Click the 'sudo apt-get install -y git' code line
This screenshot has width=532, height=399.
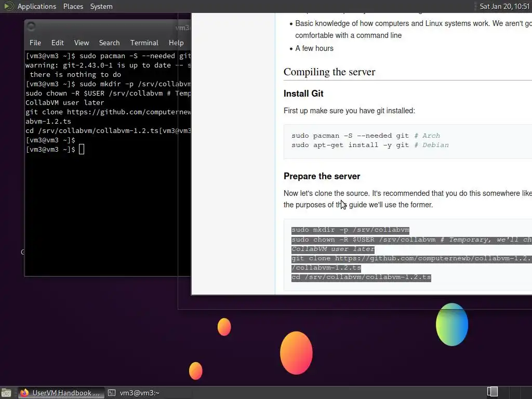click(x=370, y=145)
